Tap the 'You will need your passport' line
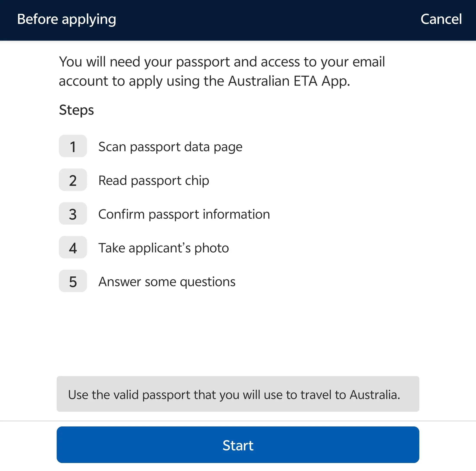 [222, 62]
